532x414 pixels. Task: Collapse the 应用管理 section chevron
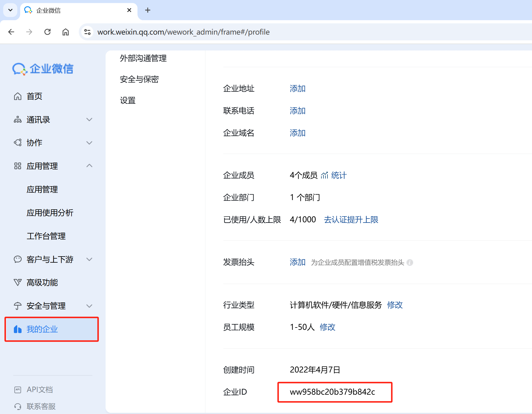[x=89, y=166]
